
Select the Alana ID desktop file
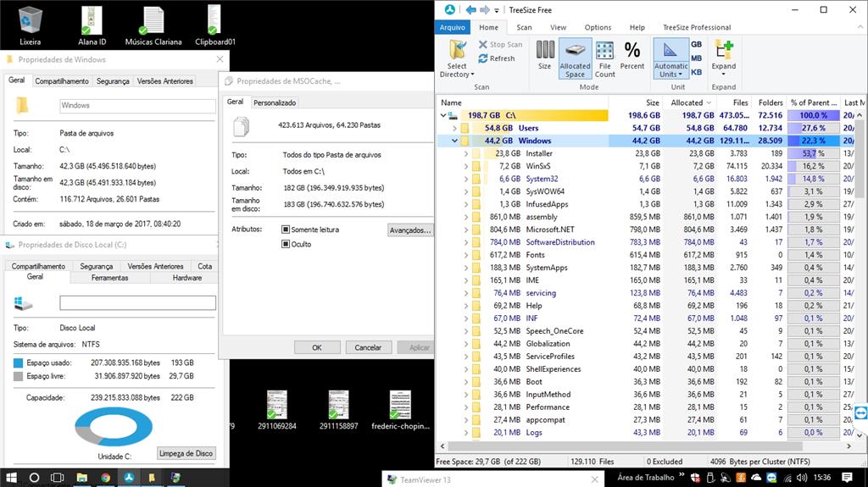(x=92, y=25)
